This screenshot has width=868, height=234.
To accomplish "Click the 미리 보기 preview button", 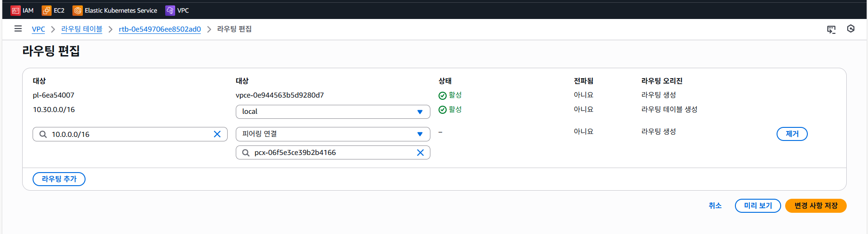I will point(758,206).
